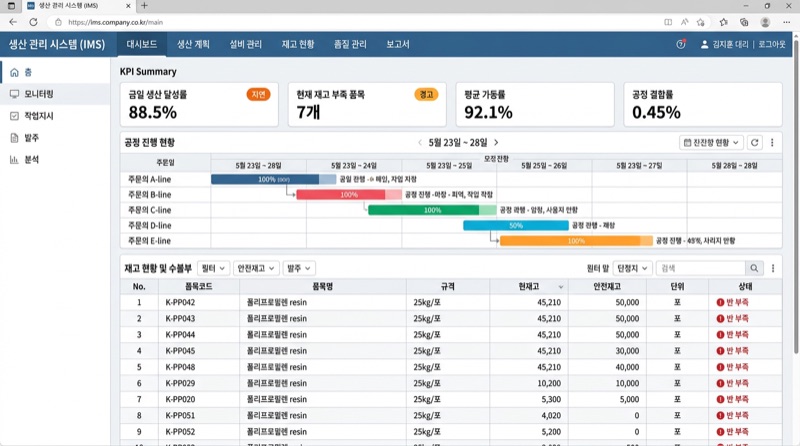Open the 생산 계획 menu

[x=193, y=44]
